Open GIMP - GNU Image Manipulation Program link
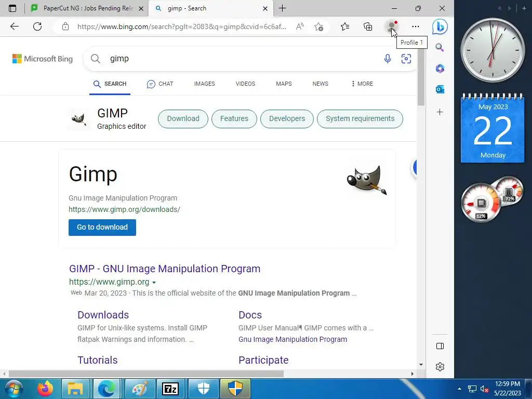Image resolution: width=532 pixels, height=399 pixels. 165,269
